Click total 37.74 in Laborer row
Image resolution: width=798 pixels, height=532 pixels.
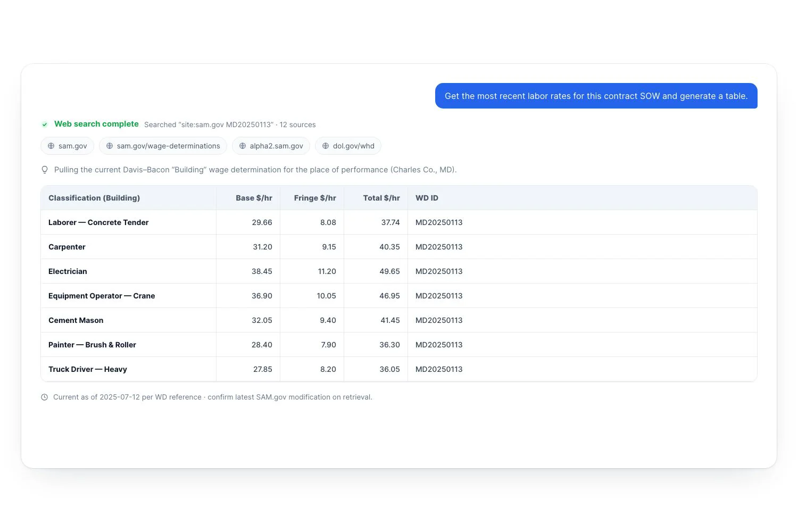pyautogui.click(x=390, y=222)
